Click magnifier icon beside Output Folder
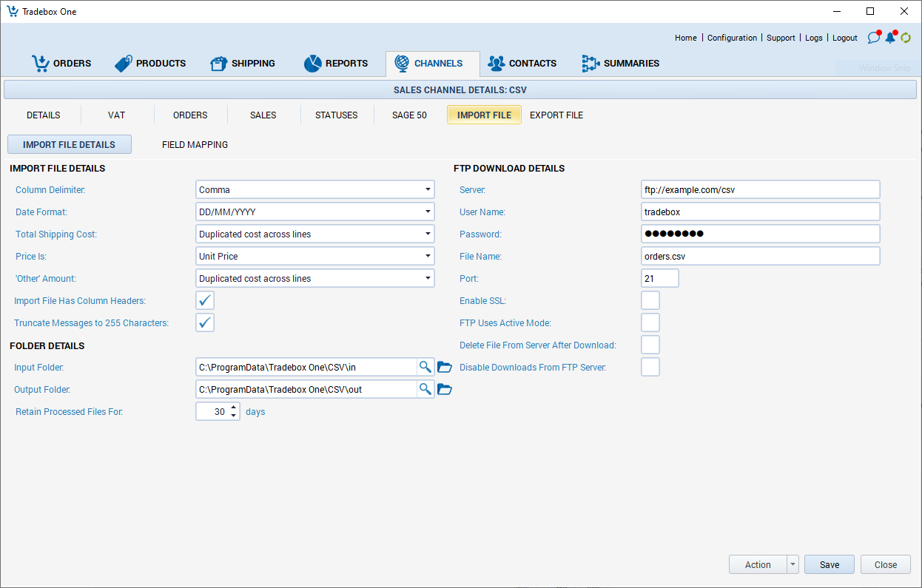This screenshot has width=922, height=588. 425,389
